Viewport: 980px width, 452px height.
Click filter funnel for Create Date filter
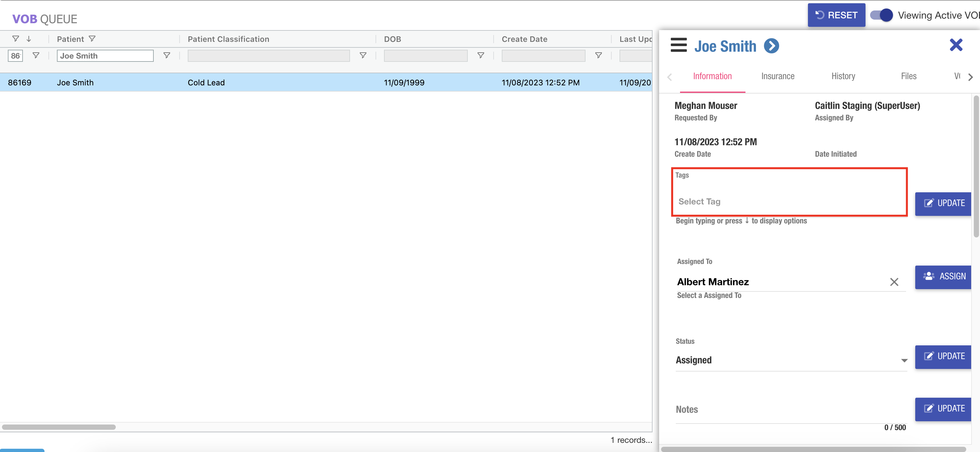(x=598, y=56)
